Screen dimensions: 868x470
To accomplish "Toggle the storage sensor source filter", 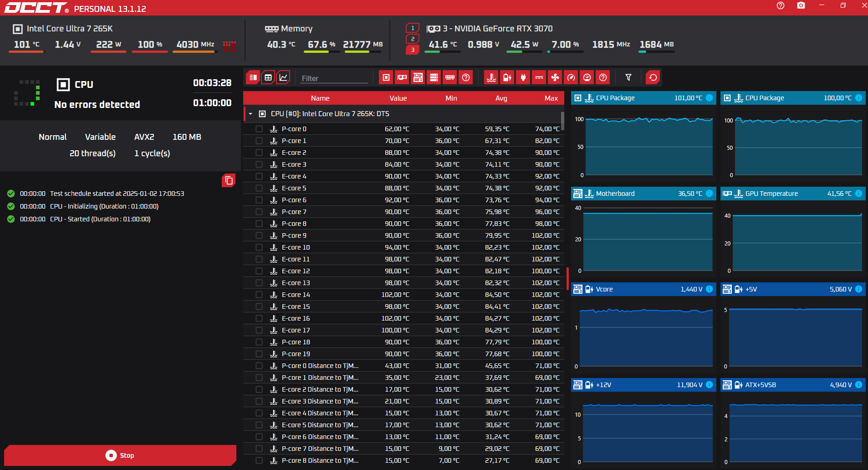I will [x=434, y=77].
